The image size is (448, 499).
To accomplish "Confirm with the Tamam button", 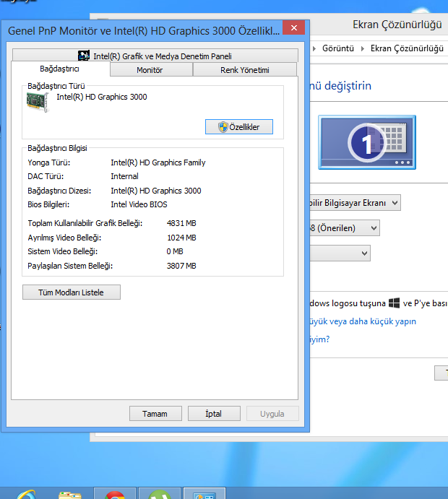I will coord(155,413).
